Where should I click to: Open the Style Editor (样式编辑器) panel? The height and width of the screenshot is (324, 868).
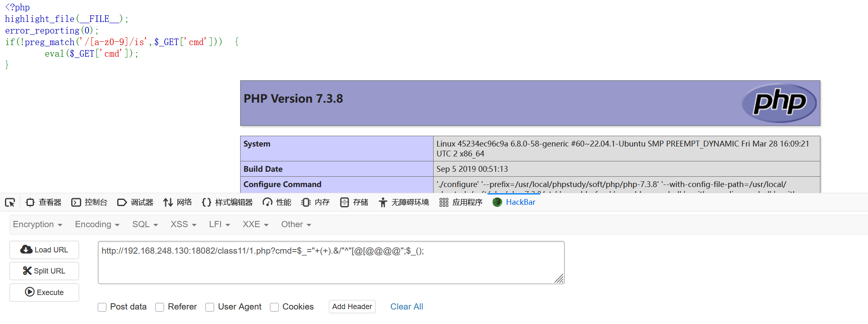pyautogui.click(x=227, y=202)
